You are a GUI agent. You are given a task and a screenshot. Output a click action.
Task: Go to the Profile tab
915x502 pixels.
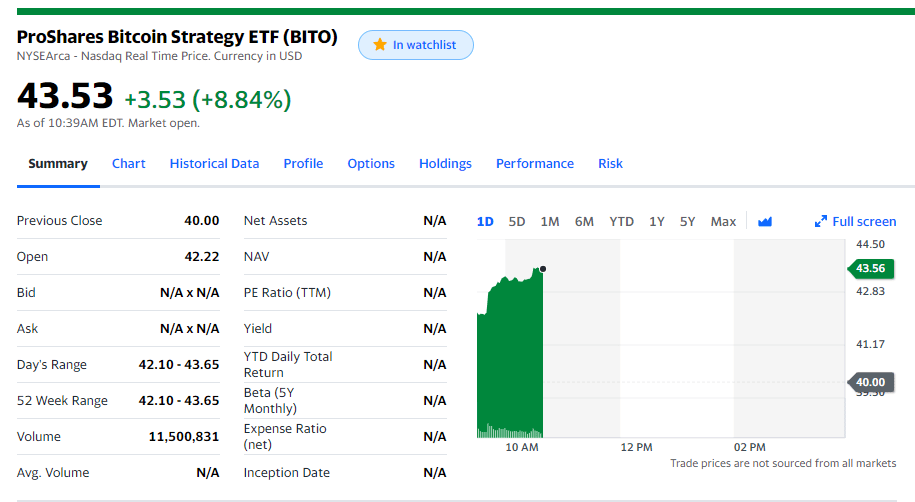[303, 163]
